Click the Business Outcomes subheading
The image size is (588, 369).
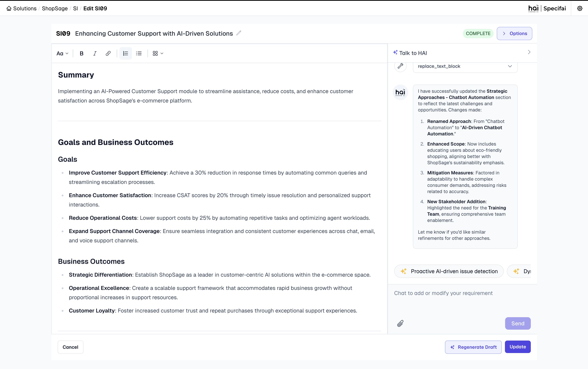91,261
